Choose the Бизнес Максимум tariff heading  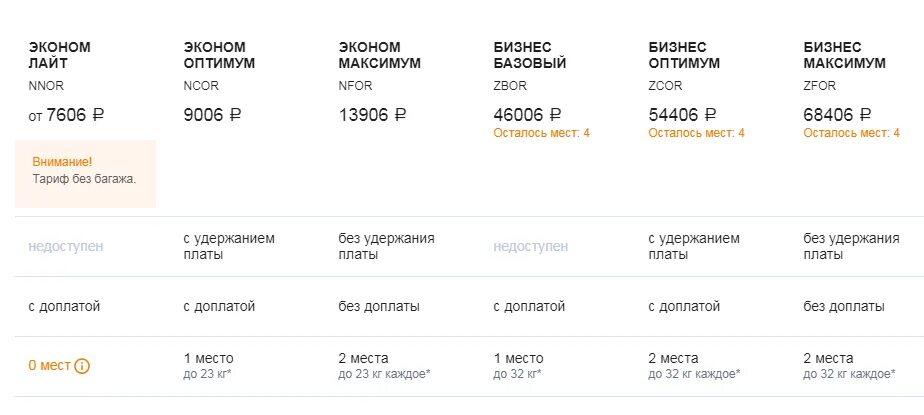coord(844,55)
